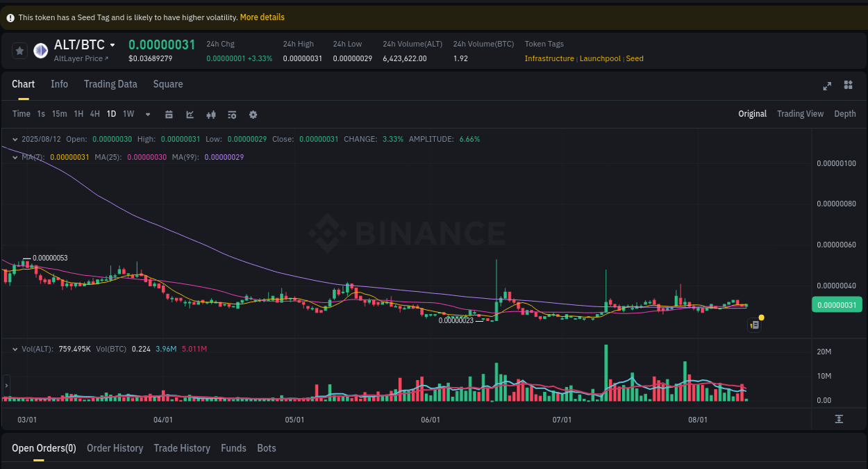
Task: Open the Seed Tag More details link
Action: [x=262, y=17]
